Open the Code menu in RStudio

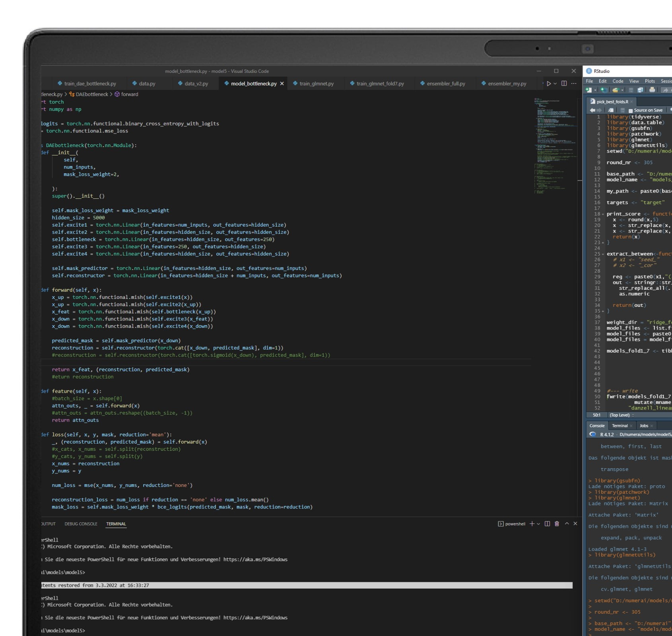(618, 81)
